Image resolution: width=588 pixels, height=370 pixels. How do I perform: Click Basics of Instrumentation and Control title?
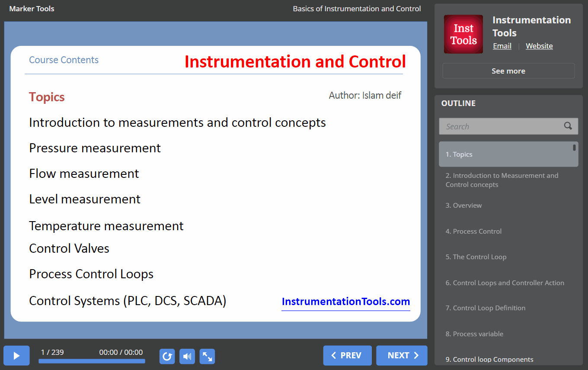[x=357, y=9]
